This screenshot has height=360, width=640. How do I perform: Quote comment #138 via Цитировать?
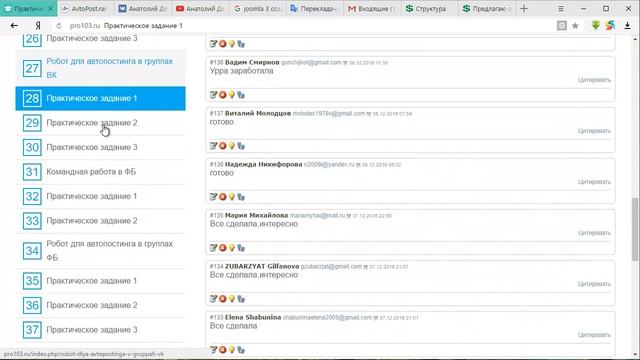click(594, 80)
